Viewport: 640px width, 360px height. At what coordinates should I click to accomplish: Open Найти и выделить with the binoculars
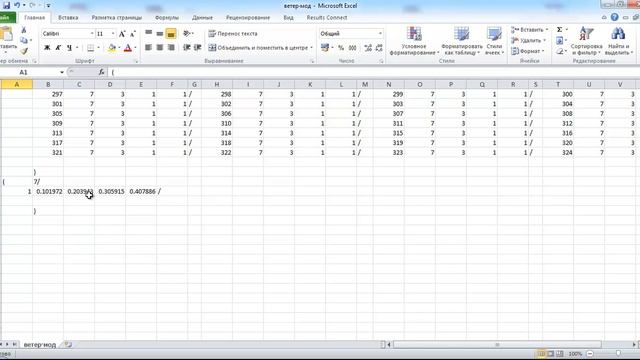click(618, 41)
